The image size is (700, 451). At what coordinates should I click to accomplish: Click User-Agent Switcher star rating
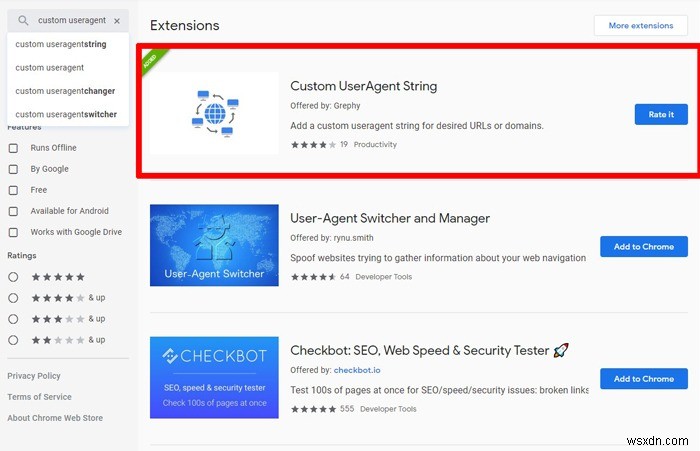(x=313, y=277)
